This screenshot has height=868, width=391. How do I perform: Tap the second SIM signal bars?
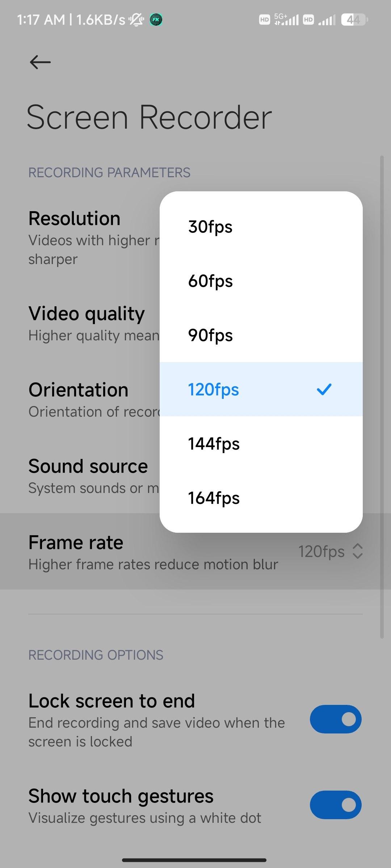click(327, 20)
